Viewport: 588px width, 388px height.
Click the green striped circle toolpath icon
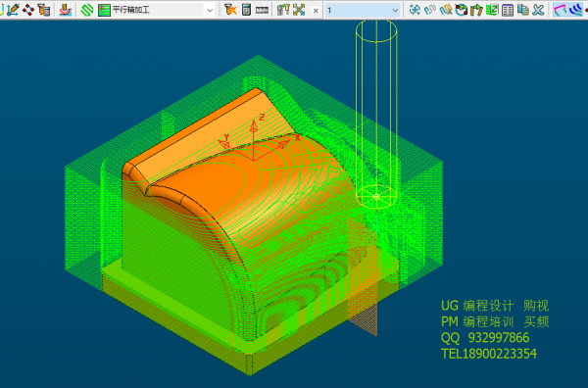[87, 10]
